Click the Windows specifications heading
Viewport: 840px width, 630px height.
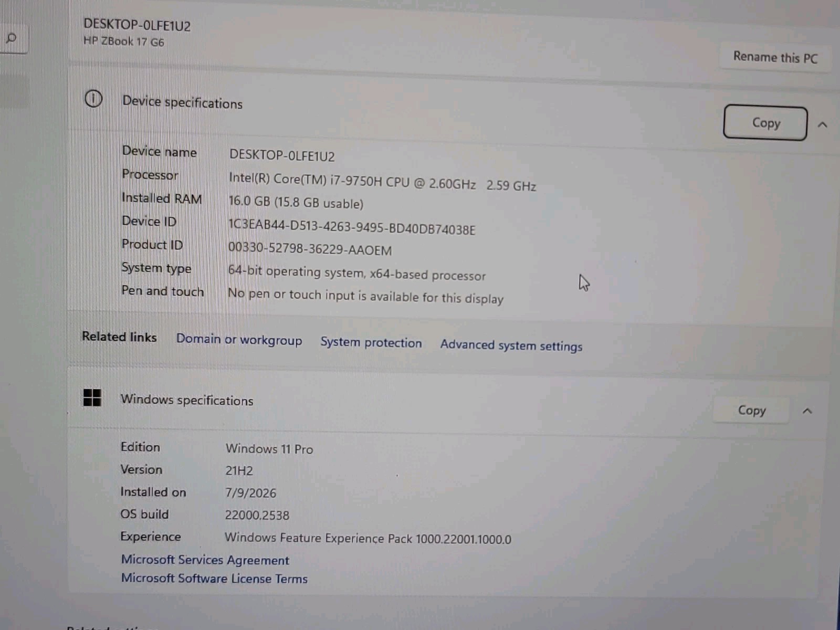[187, 400]
